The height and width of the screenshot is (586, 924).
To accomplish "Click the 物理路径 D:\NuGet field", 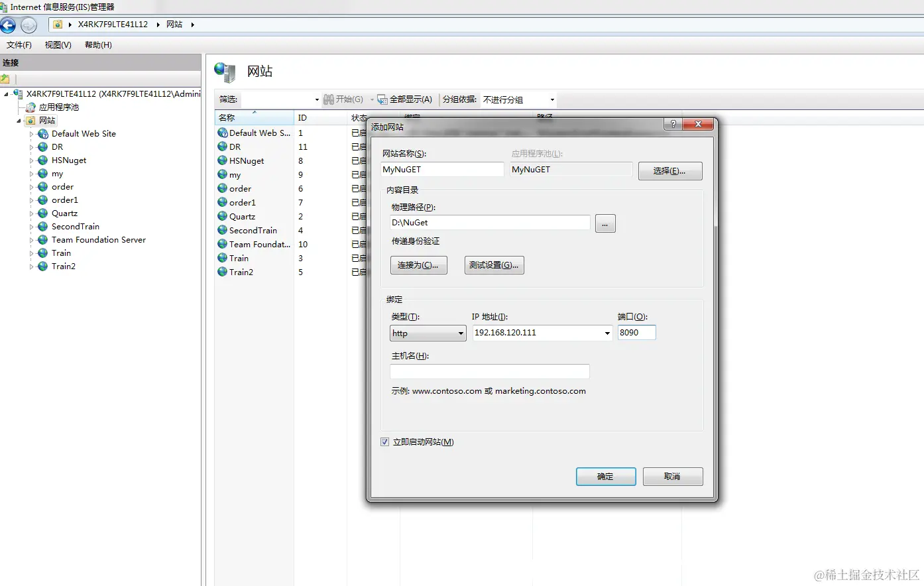I will 490,223.
